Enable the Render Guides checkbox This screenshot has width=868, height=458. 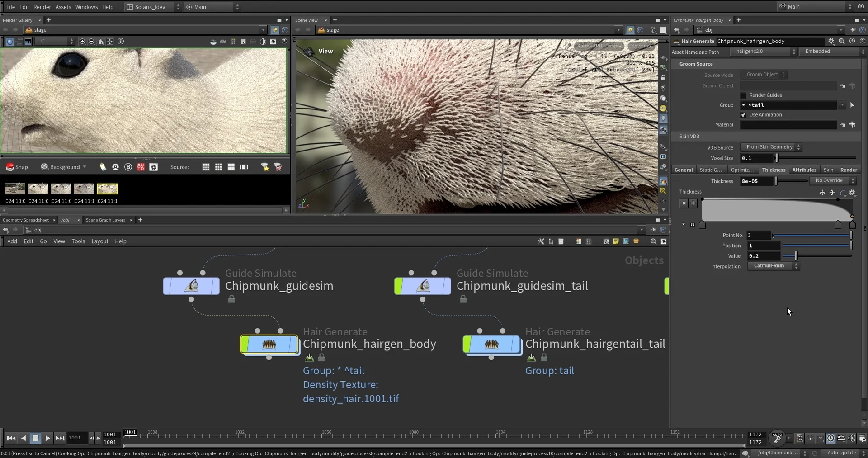pos(744,95)
